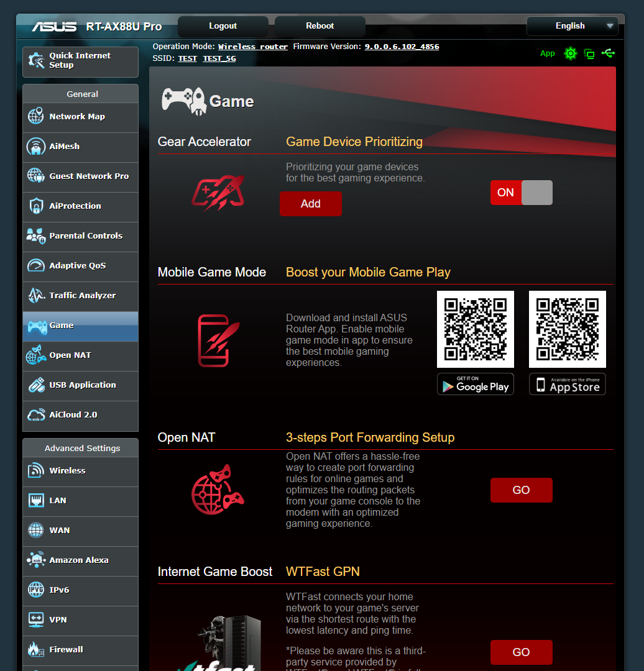This screenshot has height=671, width=644.
Task: Click the VPN monitor icon
Action: (36, 619)
